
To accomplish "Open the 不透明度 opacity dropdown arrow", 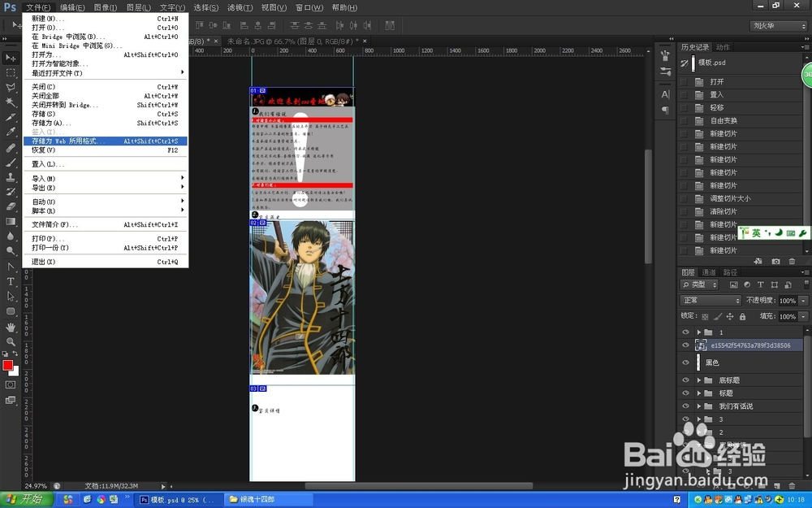I will 803,301.
